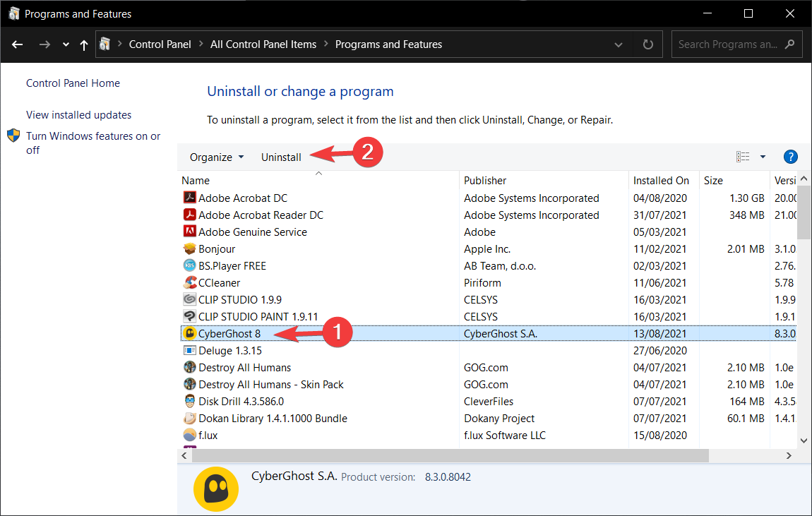Click the size cell 1.30 GB
The image size is (812, 516).
[747, 198]
